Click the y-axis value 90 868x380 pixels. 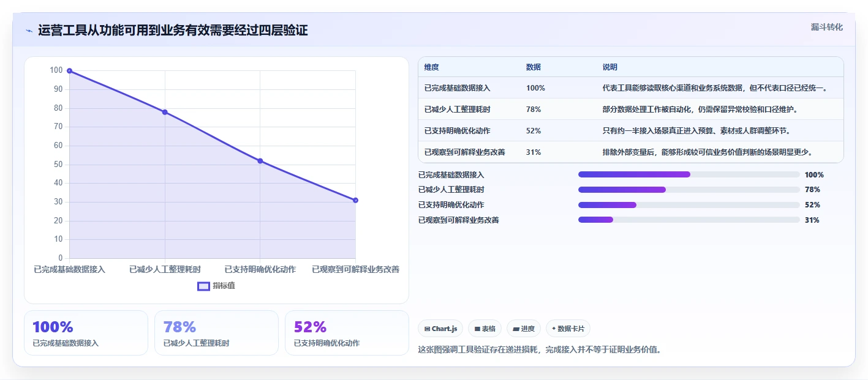click(x=58, y=89)
